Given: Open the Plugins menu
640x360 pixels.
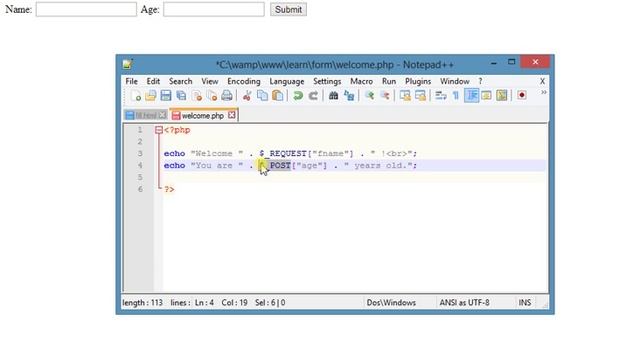Looking at the screenshot, I should click(418, 81).
